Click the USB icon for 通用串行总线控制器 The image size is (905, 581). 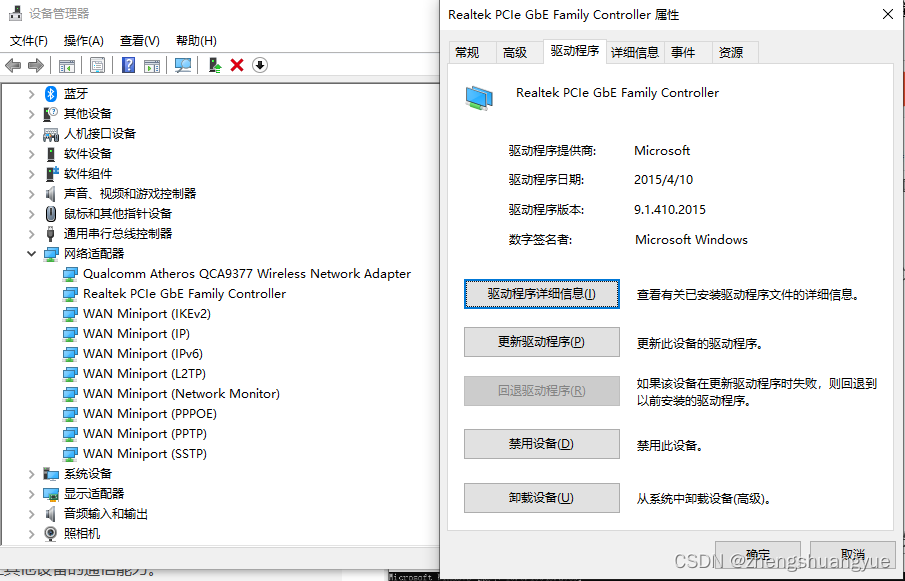(x=50, y=234)
